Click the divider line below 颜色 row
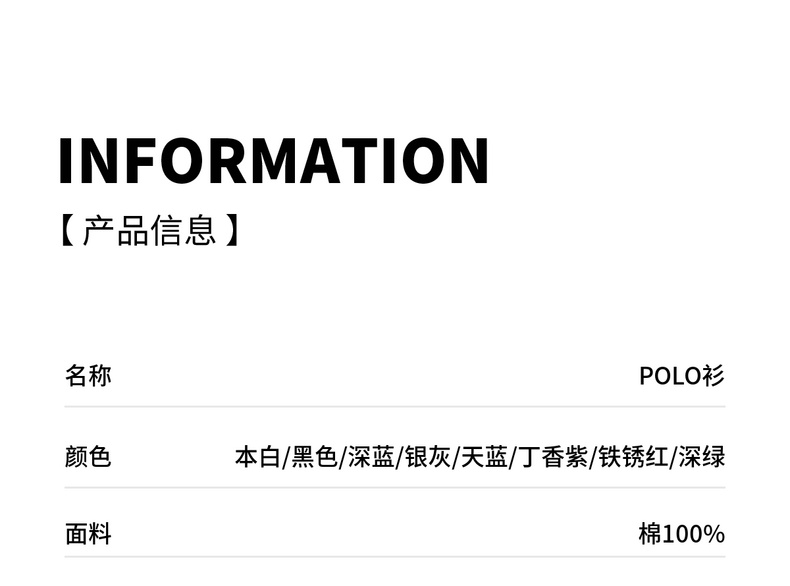The image size is (790, 586). 395,488
